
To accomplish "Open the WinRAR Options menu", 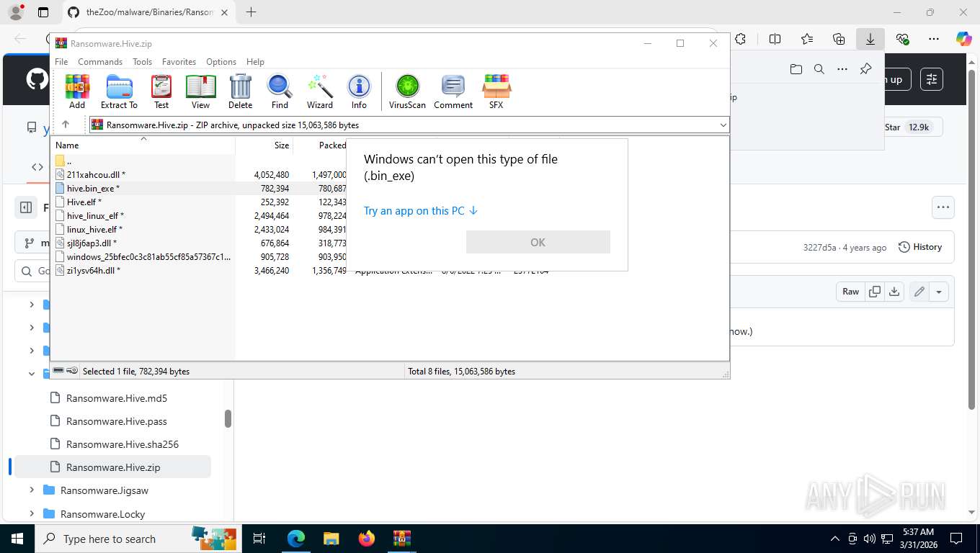I will [221, 62].
